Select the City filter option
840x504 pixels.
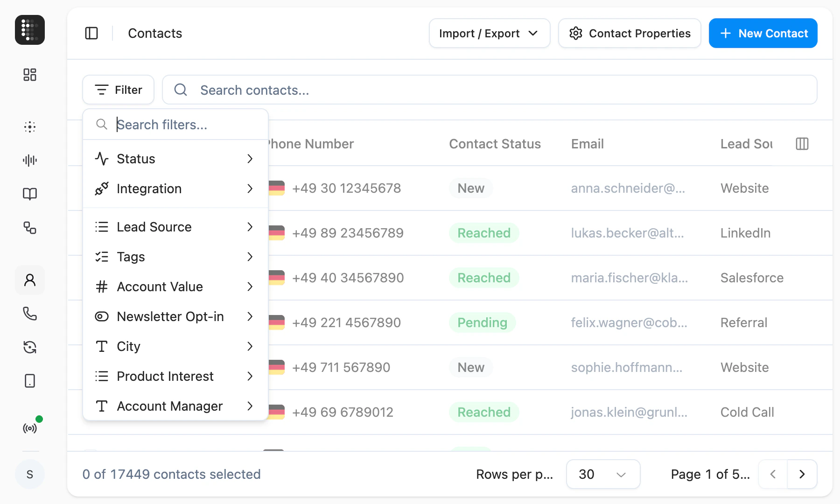point(175,346)
